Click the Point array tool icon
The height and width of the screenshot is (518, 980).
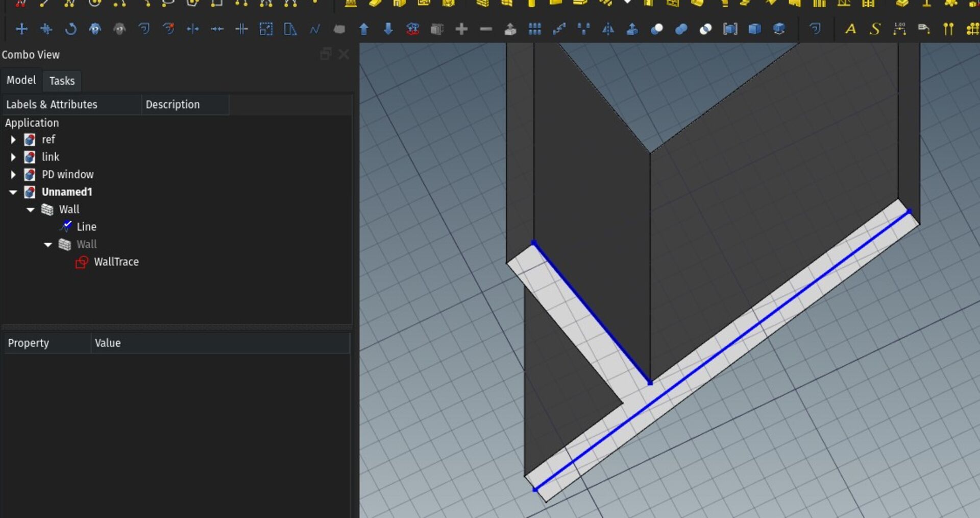[583, 29]
